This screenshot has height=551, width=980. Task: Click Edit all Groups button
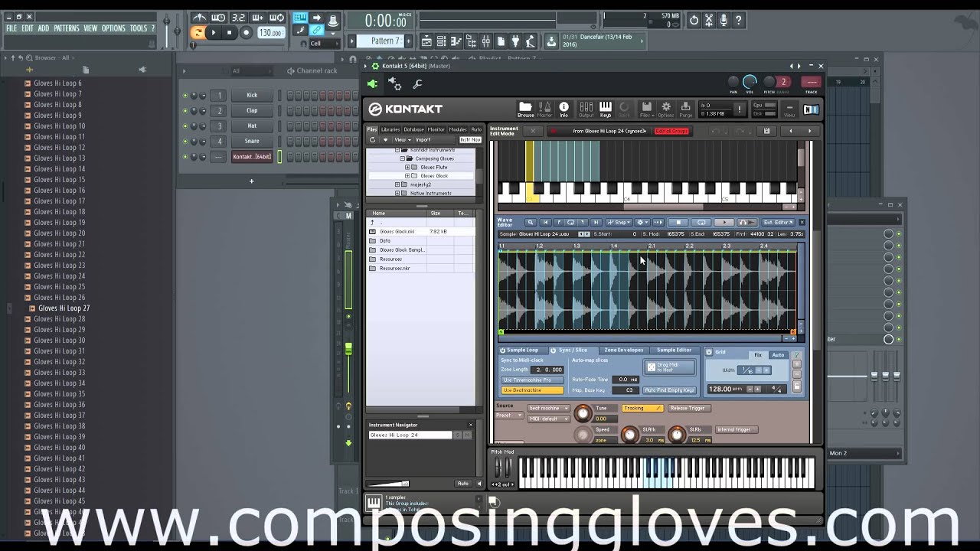672,131
